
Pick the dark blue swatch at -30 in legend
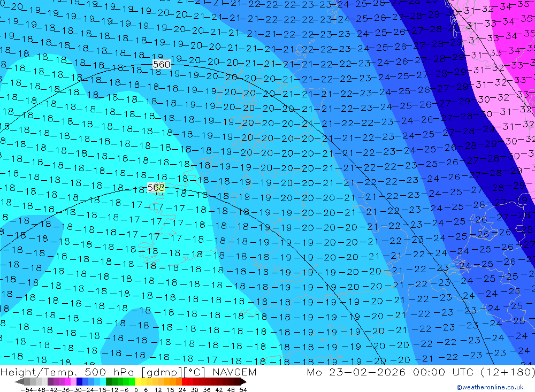click(x=79, y=381)
